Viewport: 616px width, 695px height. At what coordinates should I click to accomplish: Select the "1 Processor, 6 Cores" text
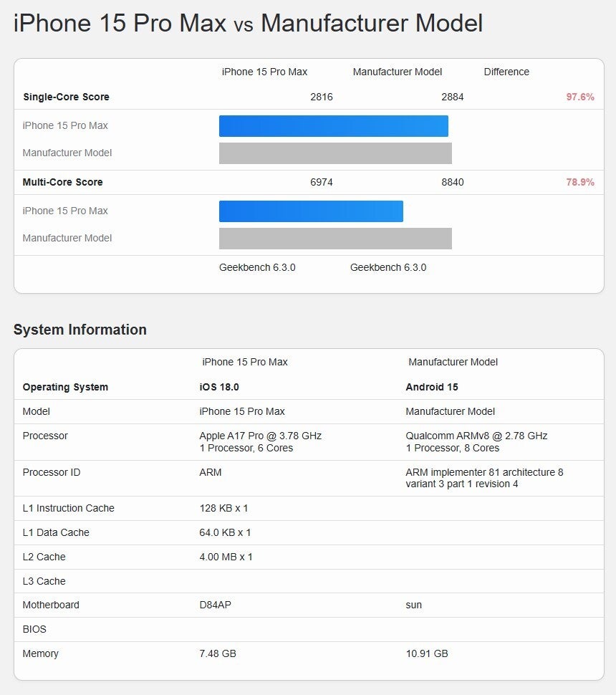246,448
